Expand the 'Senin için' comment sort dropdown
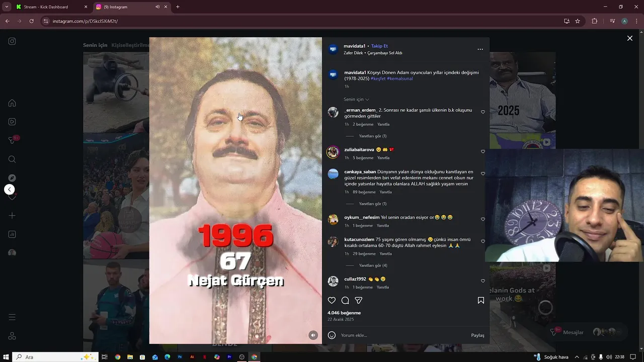Viewport: 644px width, 362px height. coord(356,100)
